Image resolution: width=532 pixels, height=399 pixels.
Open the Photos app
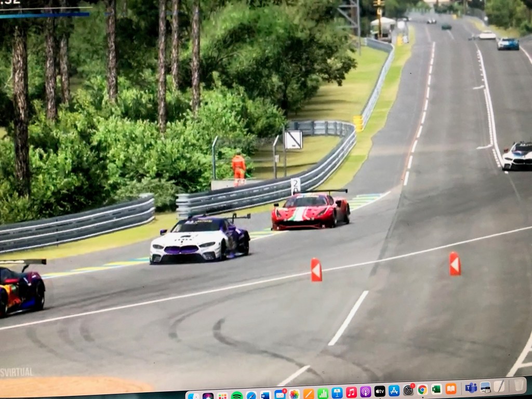pyautogui.click(x=294, y=394)
